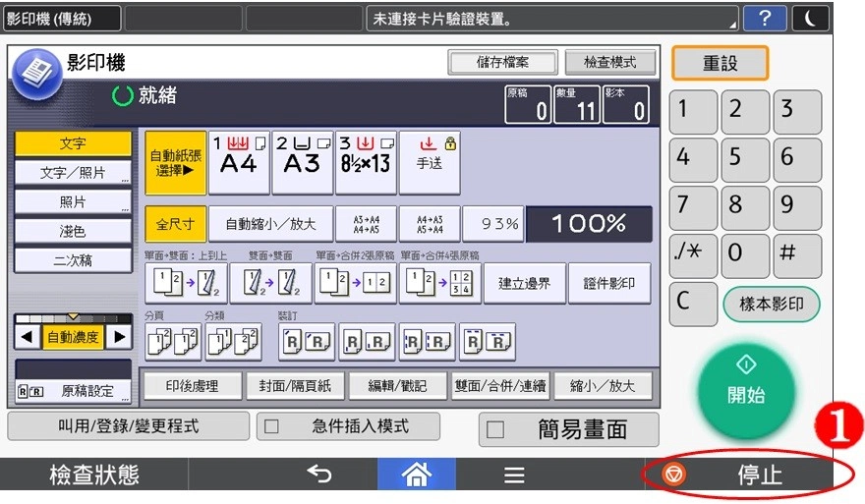Click 建立邊界 create margin
The width and height of the screenshot is (865, 504).
click(x=525, y=283)
